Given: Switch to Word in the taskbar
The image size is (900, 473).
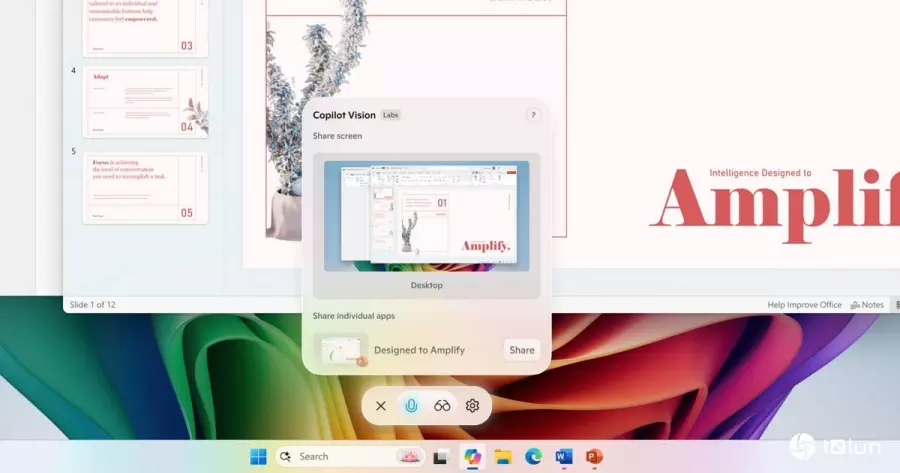Looking at the screenshot, I should 564,456.
